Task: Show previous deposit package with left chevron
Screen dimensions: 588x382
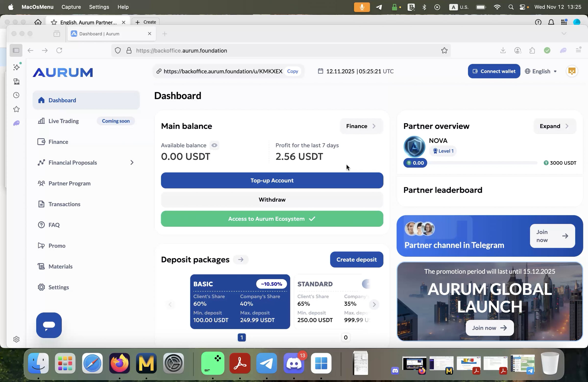Action: [x=170, y=304]
